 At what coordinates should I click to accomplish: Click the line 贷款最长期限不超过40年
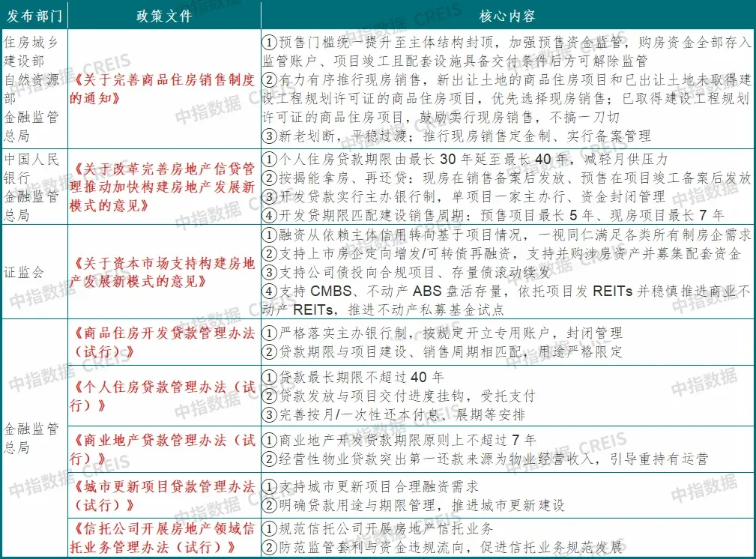(353, 377)
